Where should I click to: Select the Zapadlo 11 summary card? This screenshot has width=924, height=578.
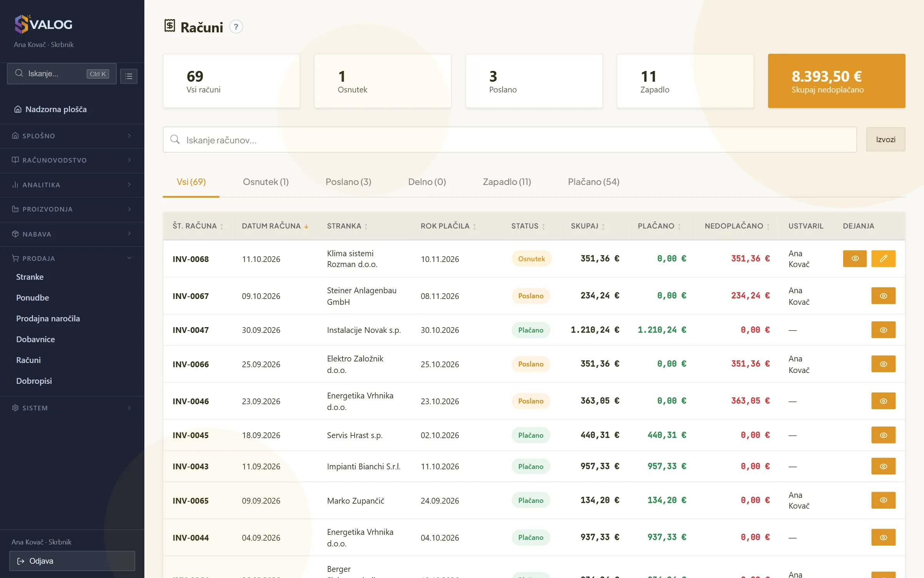click(x=685, y=81)
